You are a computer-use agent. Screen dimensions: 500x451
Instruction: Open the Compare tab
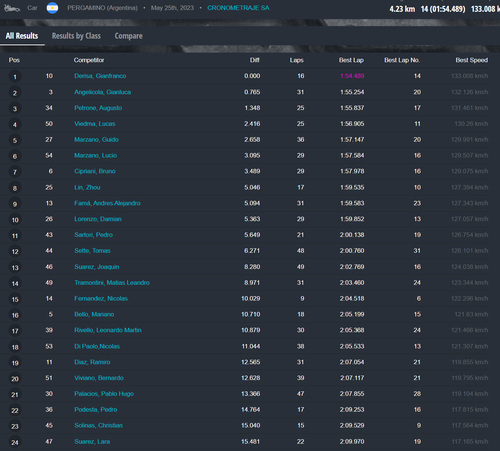tap(128, 36)
